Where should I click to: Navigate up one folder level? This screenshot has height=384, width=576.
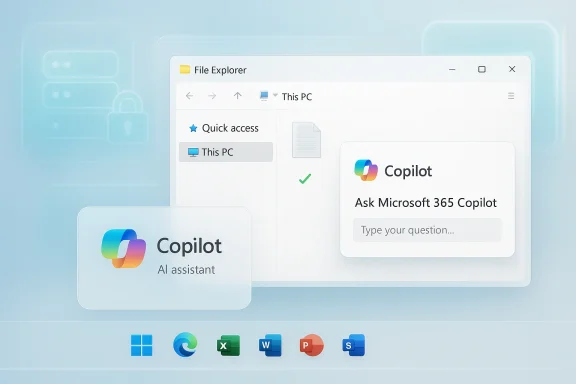pos(238,96)
